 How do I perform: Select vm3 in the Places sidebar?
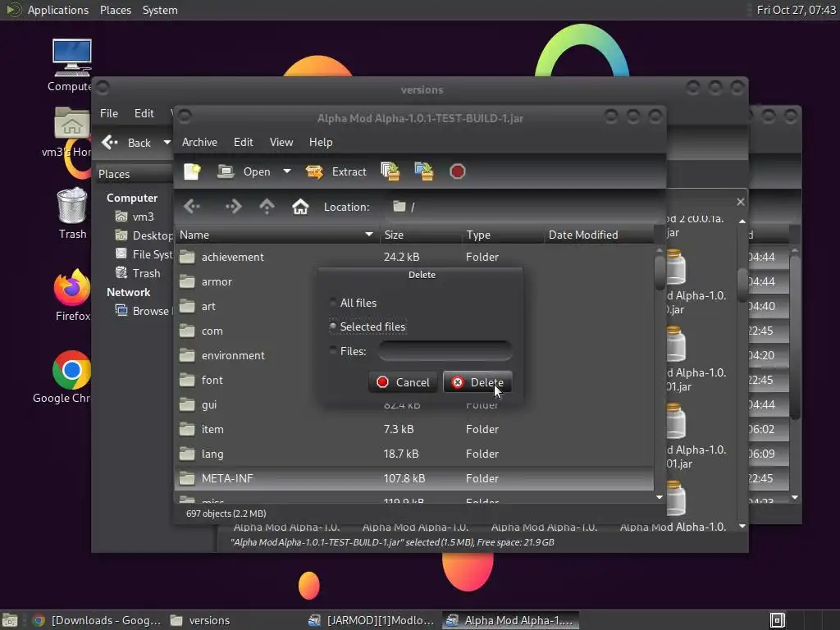tap(143, 217)
